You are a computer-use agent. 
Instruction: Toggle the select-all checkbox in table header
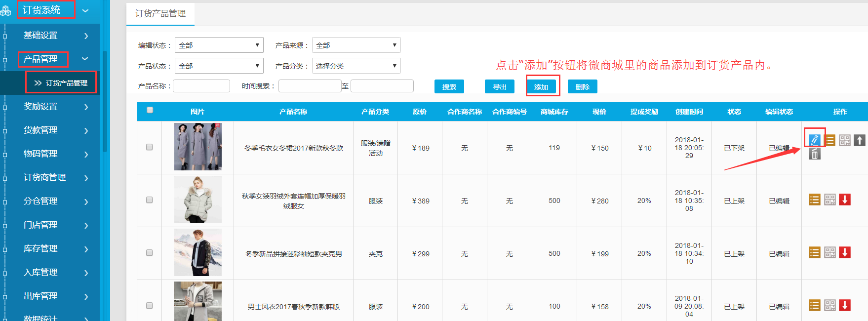(150, 110)
